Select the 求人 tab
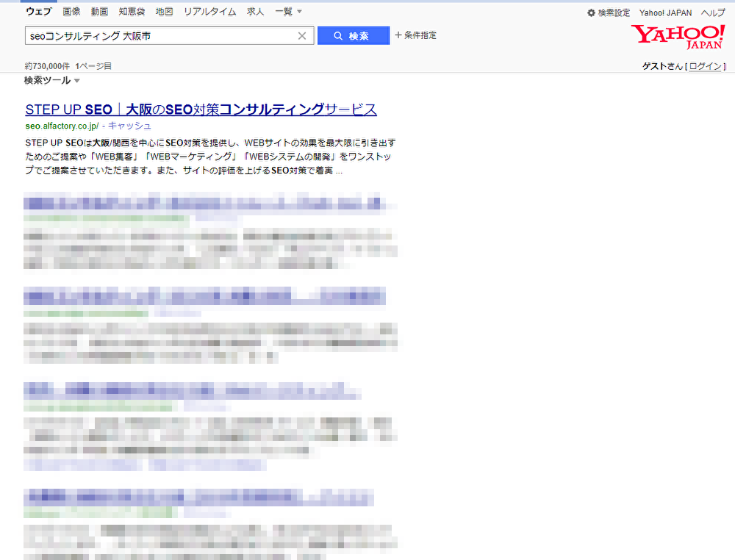 [x=256, y=12]
